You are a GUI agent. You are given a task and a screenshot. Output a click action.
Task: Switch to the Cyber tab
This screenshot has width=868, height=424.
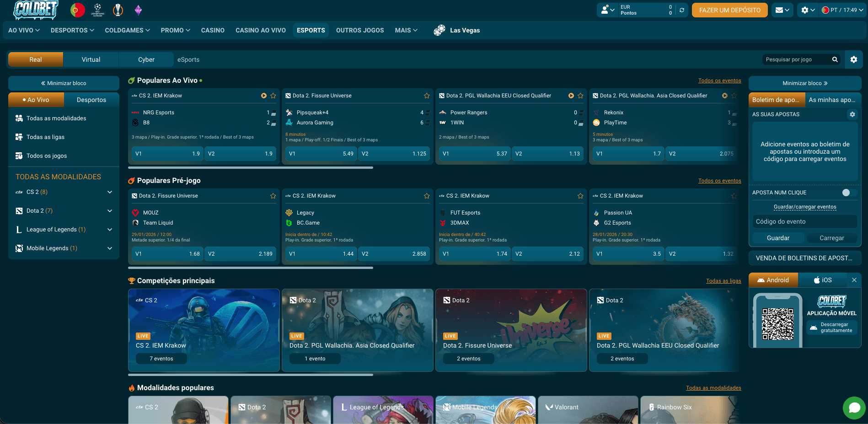point(146,59)
